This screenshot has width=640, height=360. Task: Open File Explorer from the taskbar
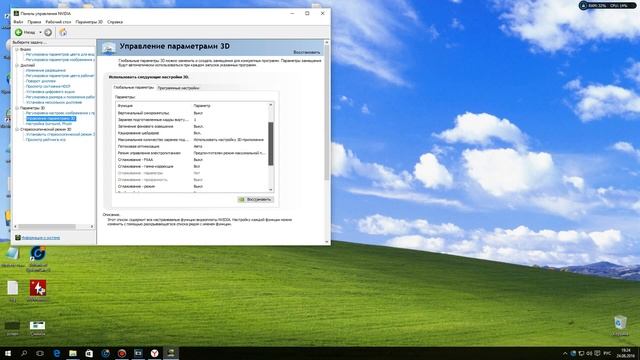point(73,353)
